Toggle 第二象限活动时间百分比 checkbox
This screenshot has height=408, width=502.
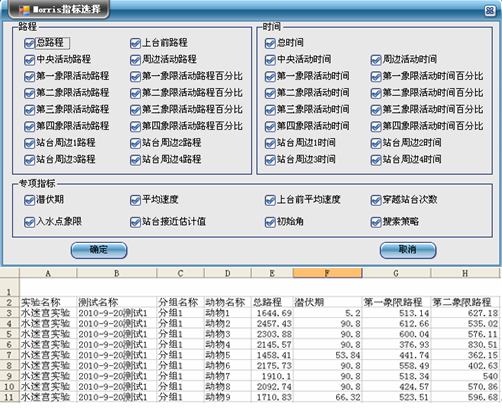[376, 93]
